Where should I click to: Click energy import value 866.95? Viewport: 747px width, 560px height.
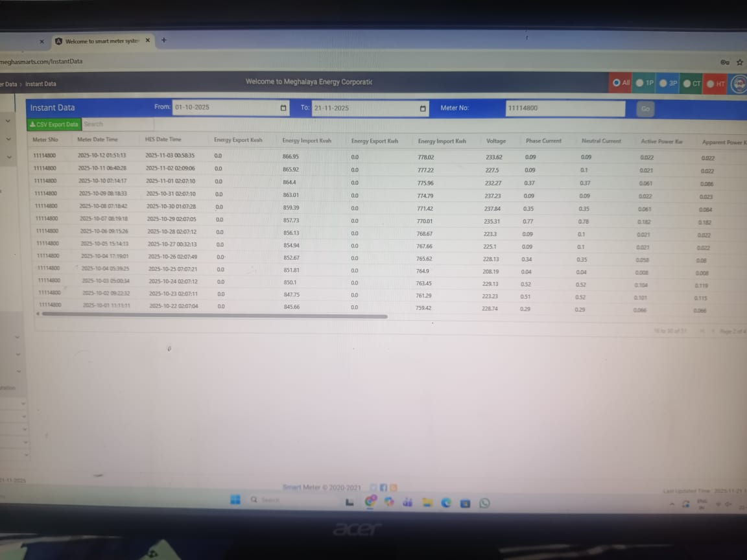(x=290, y=156)
